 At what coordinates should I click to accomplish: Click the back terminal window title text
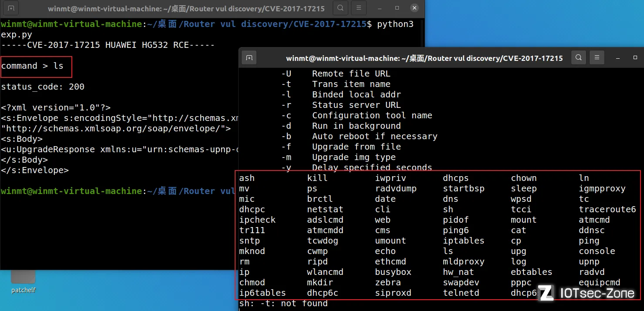coord(186,9)
